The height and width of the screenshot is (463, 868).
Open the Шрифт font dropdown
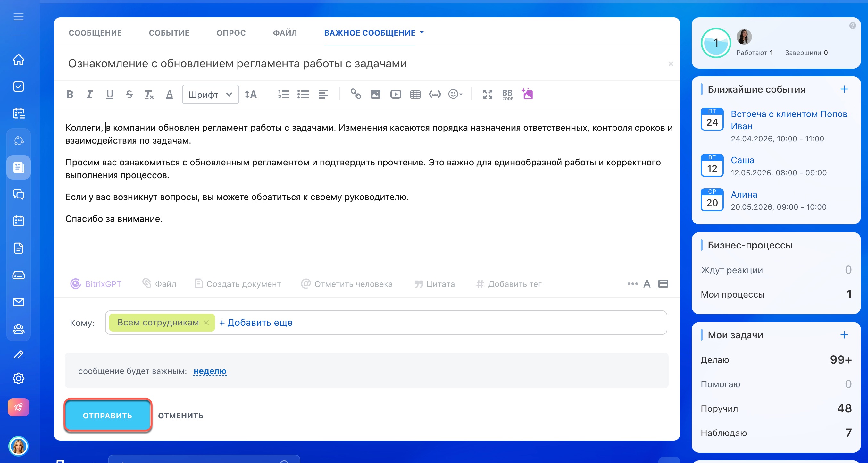(210, 94)
